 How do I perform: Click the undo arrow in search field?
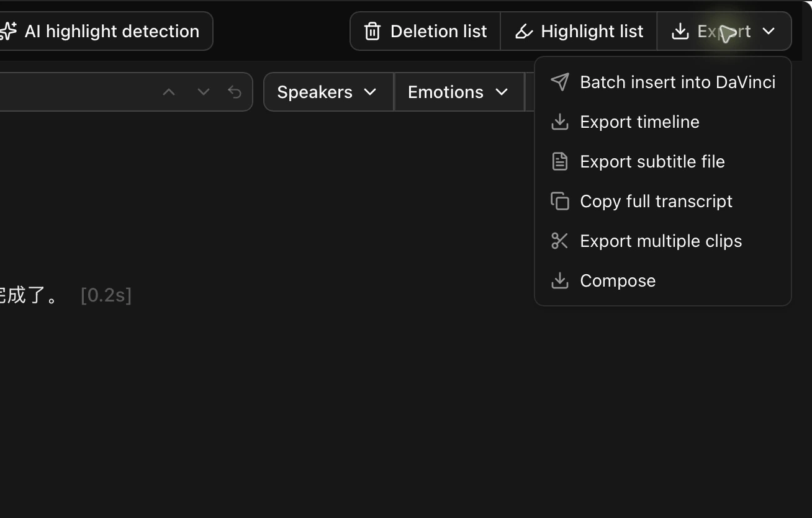click(235, 92)
